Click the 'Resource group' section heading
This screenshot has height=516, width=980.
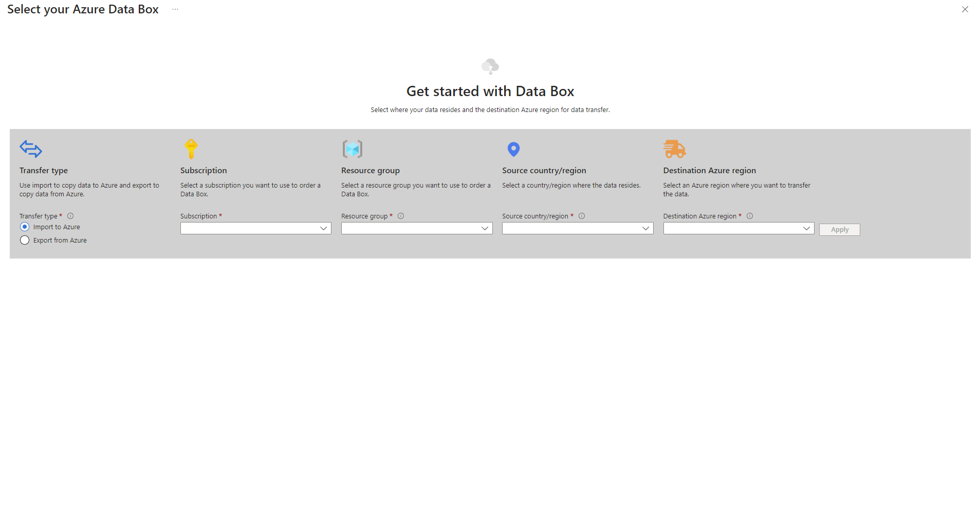point(371,171)
